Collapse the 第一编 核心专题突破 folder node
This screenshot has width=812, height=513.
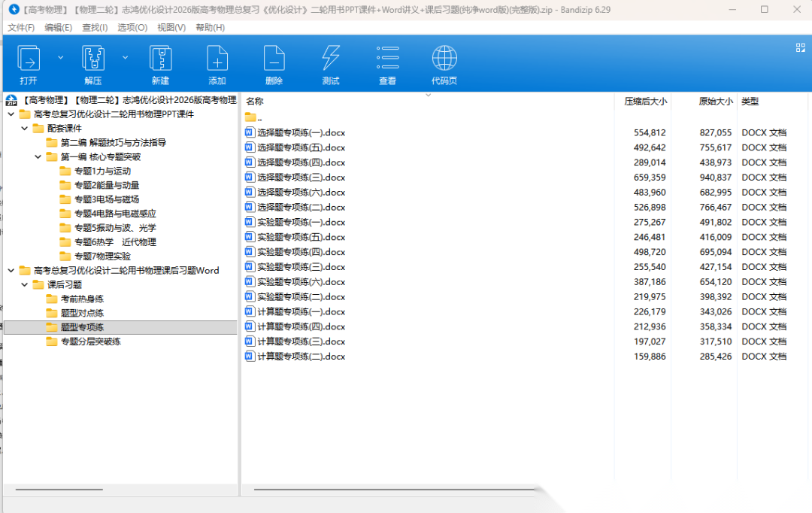point(38,157)
